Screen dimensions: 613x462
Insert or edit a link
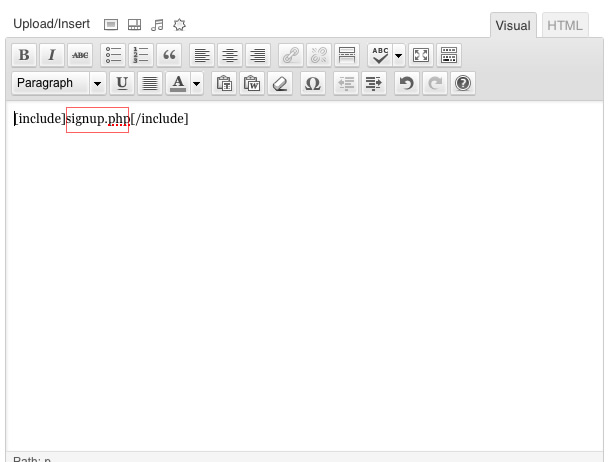point(291,55)
